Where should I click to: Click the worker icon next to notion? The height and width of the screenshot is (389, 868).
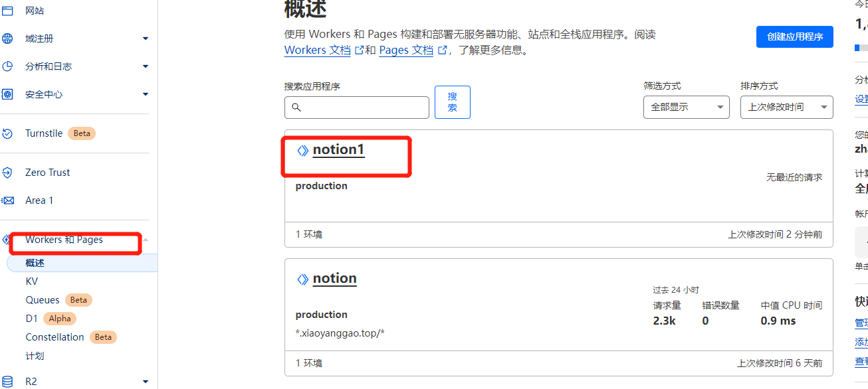click(x=302, y=279)
